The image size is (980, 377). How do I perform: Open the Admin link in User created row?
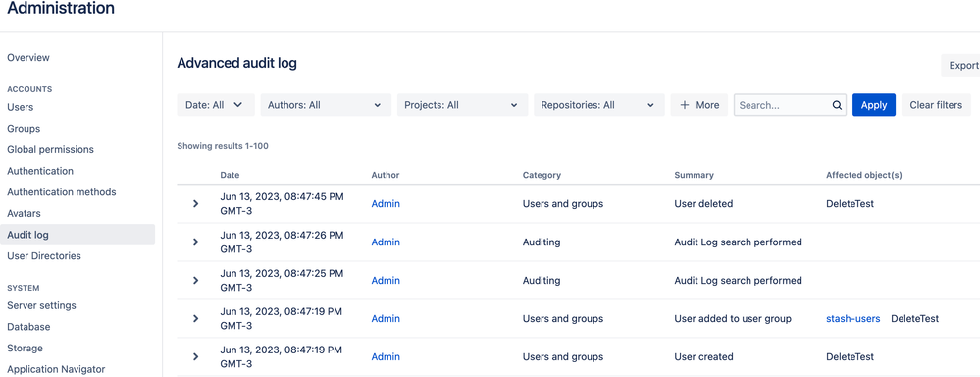click(x=386, y=357)
